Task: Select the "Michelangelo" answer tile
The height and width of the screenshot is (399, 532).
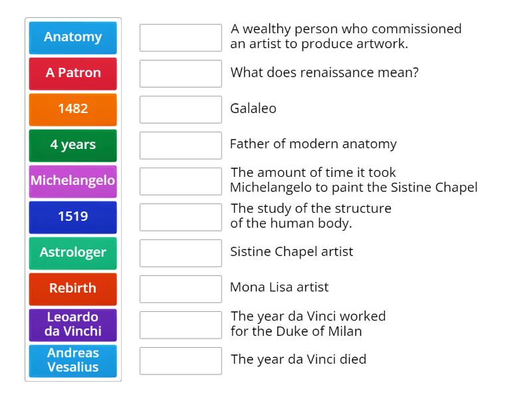Action: pyautogui.click(x=73, y=181)
